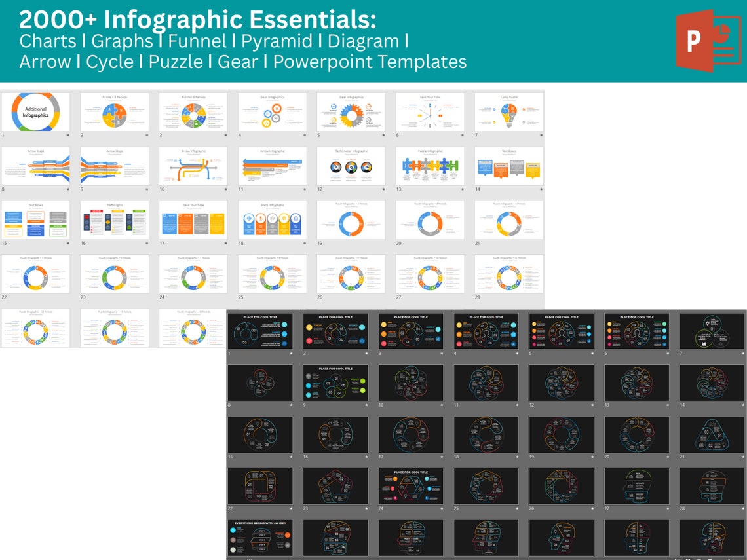Viewport: 747px width, 560px height.
Task: Select the first dark Place For Cool Title slide
Action: pyautogui.click(x=260, y=331)
